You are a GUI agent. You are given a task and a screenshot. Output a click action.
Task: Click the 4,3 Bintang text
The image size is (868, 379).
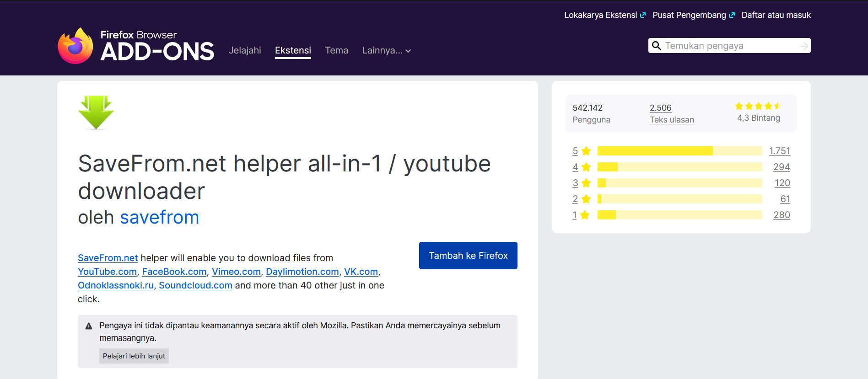pyautogui.click(x=758, y=118)
